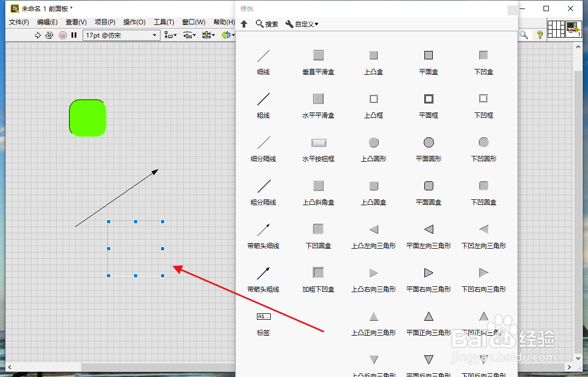
Task: Click the VI icon thumbnail
Action: point(574,29)
